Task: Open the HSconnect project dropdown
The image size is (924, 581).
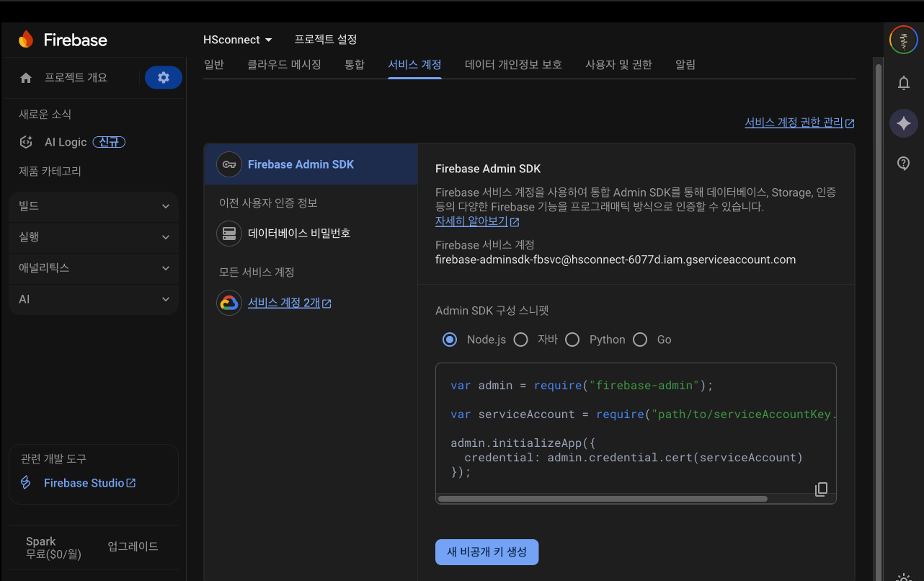Action: click(238, 40)
